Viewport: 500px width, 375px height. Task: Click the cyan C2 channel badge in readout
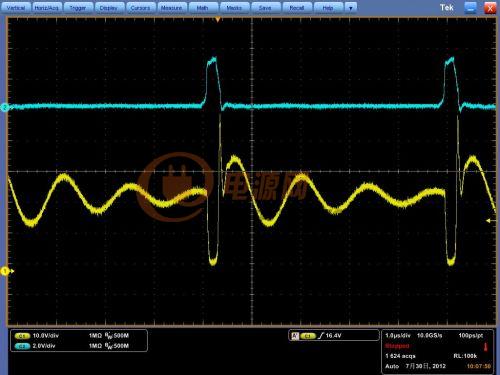point(22,346)
